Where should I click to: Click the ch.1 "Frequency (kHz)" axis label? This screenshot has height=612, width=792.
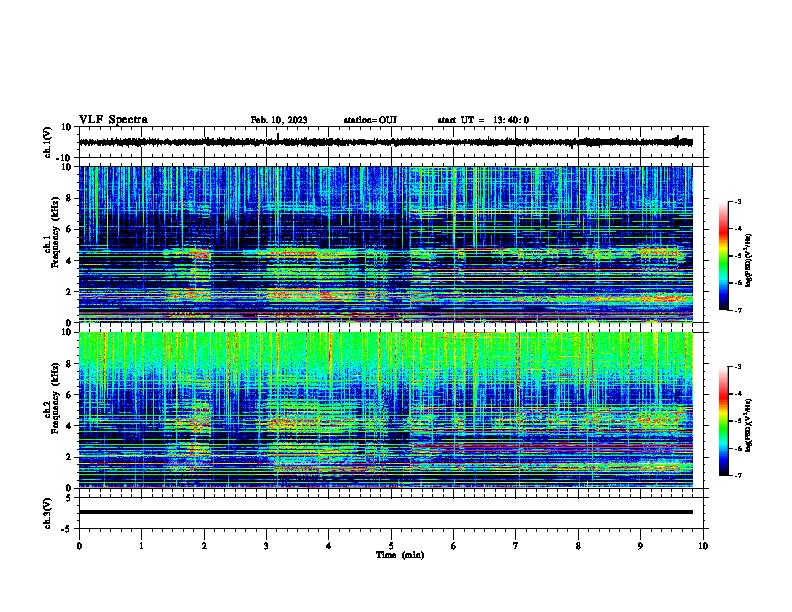point(55,232)
